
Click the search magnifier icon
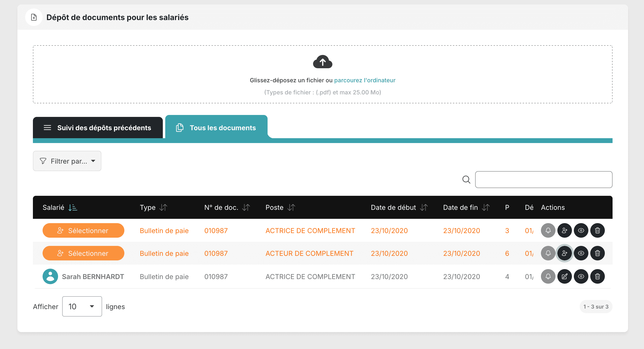click(466, 179)
